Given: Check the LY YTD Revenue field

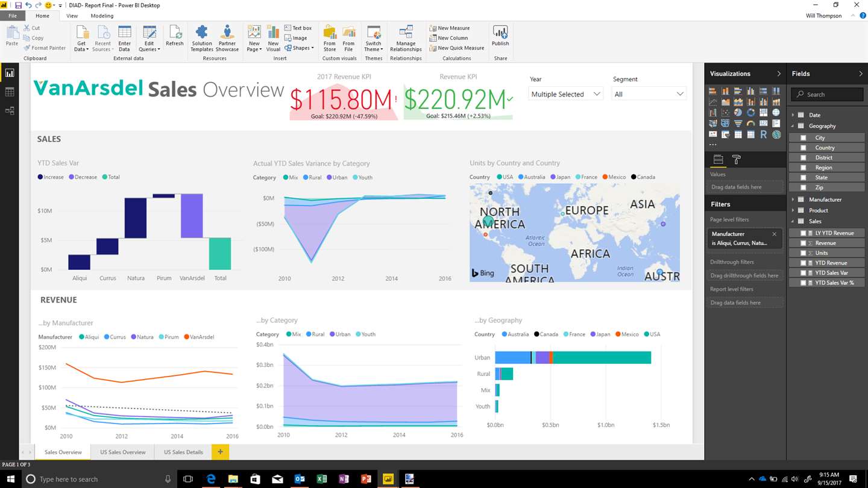Looking at the screenshot, I should [x=804, y=233].
